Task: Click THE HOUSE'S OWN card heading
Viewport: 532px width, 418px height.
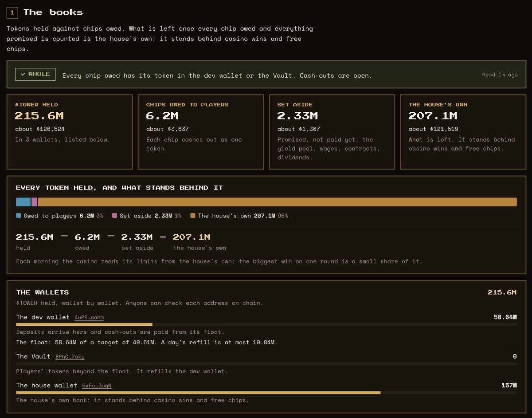Action: (x=438, y=105)
